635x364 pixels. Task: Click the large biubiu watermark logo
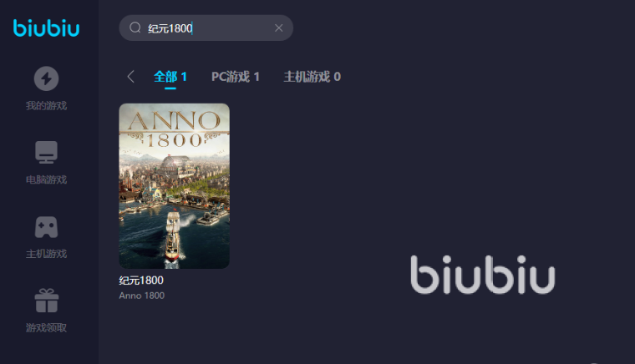pos(482,275)
